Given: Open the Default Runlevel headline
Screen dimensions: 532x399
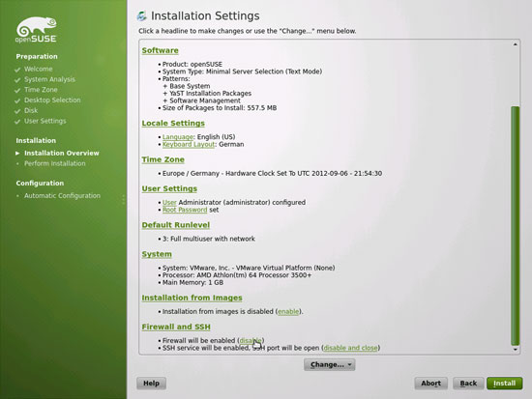Looking at the screenshot, I should click(x=176, y=225).
